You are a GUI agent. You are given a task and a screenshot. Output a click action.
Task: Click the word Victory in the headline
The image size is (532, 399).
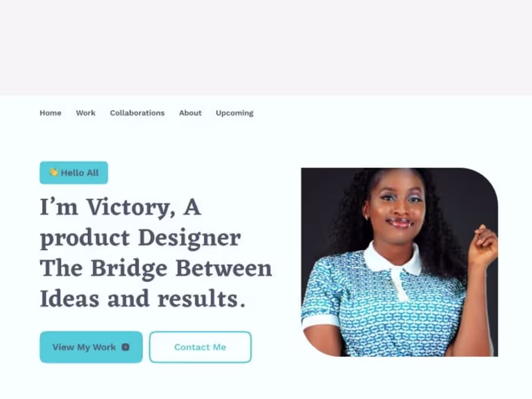(130, 207)
